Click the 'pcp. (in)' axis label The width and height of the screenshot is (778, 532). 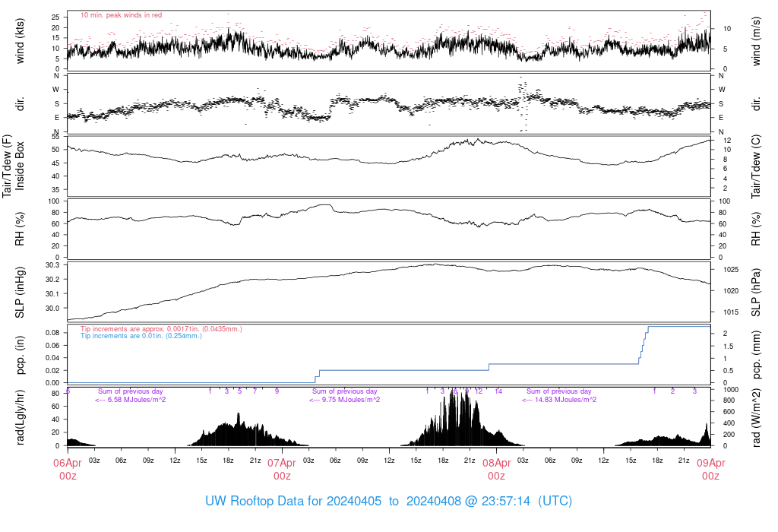[x=20, y=355]
